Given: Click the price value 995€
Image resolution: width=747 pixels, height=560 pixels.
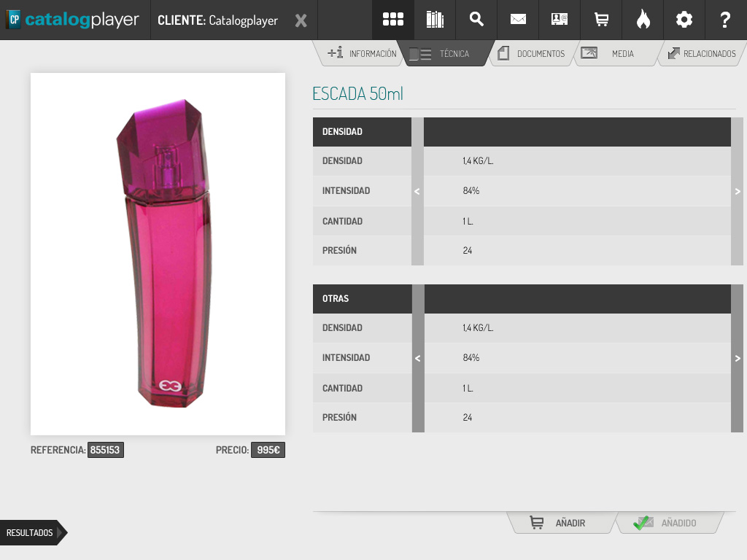Looking at the screenshot, I should 268,450.
